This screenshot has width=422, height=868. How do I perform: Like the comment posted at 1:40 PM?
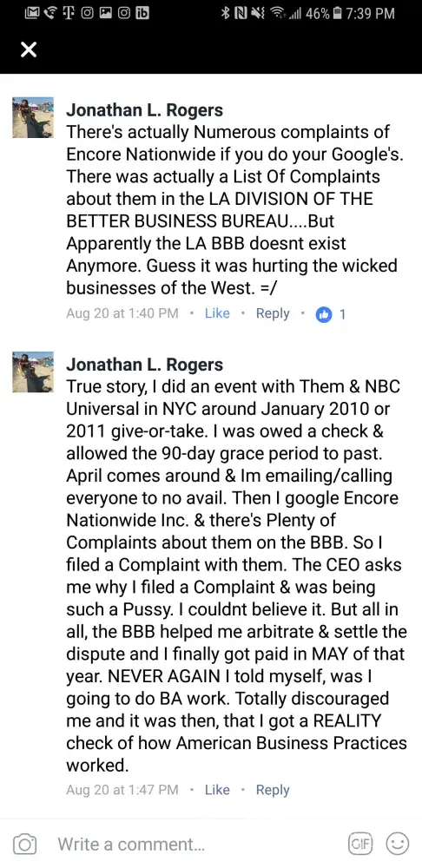pos(217,313)
